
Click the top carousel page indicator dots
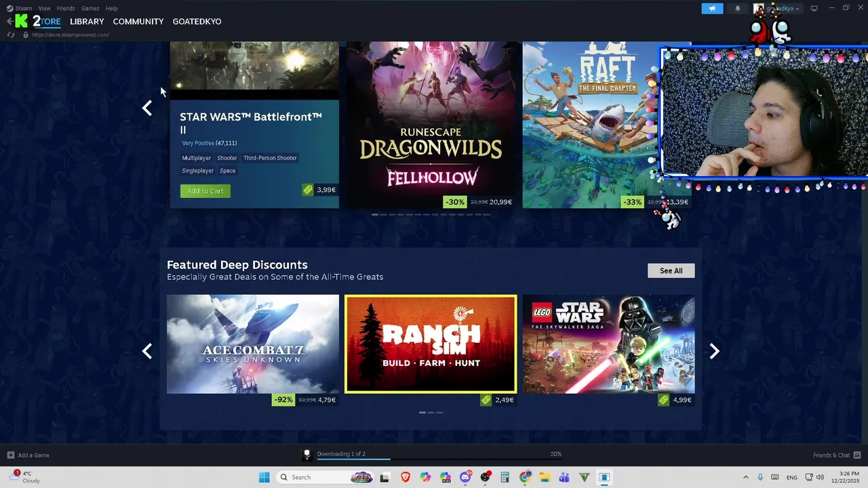[431, 214]
